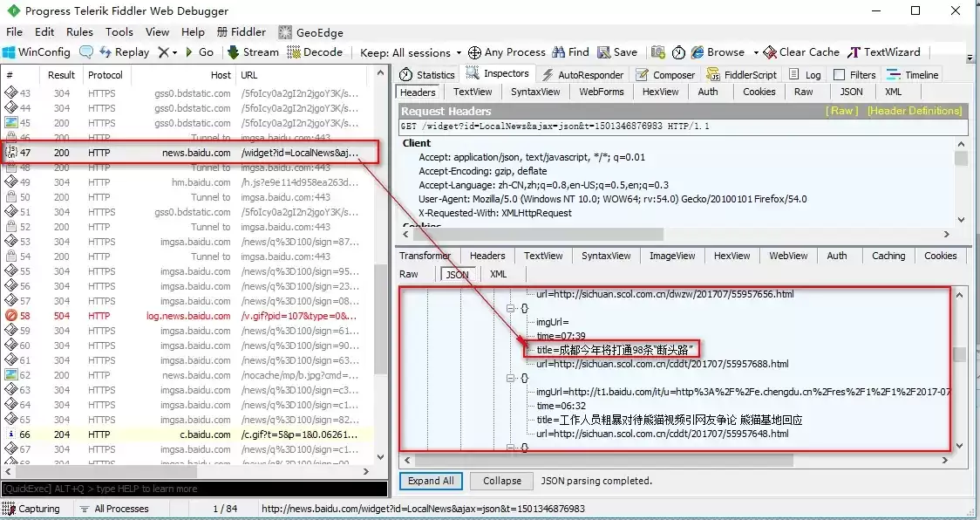The width and height of the screenshot is (980, 520).
Task: Switch to the Timeline tab
Action: click(x=913, y=74)
